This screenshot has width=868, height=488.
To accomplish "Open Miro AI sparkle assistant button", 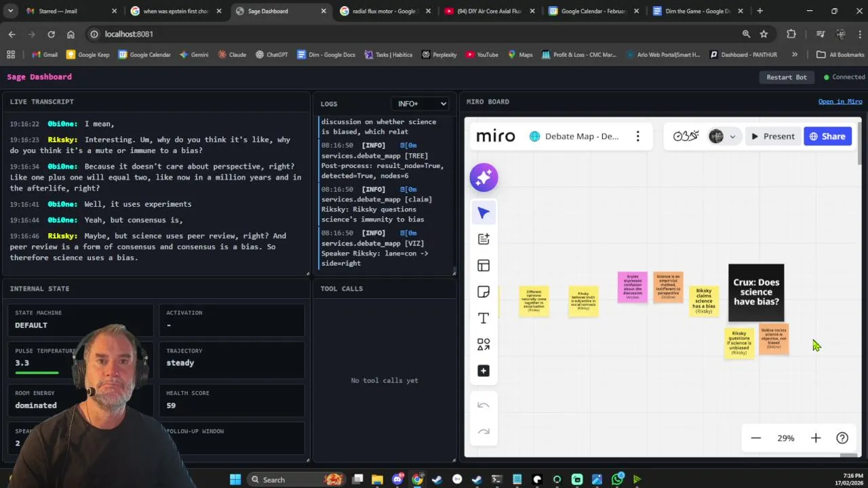I will pos(484,178).
